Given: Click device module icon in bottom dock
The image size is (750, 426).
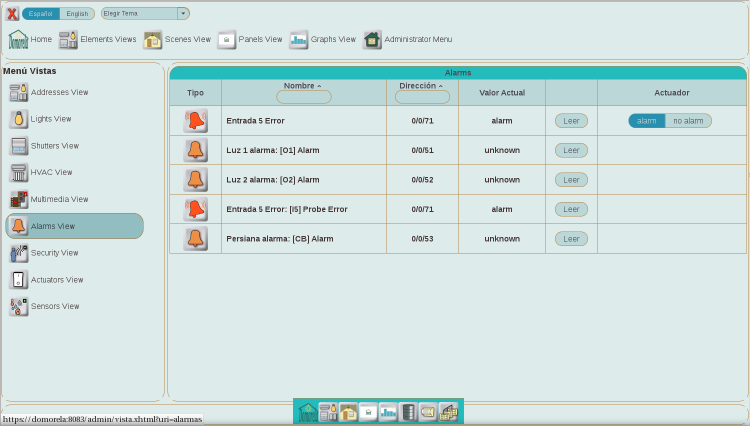Looking at the screenshot, I should coord(428,412).
